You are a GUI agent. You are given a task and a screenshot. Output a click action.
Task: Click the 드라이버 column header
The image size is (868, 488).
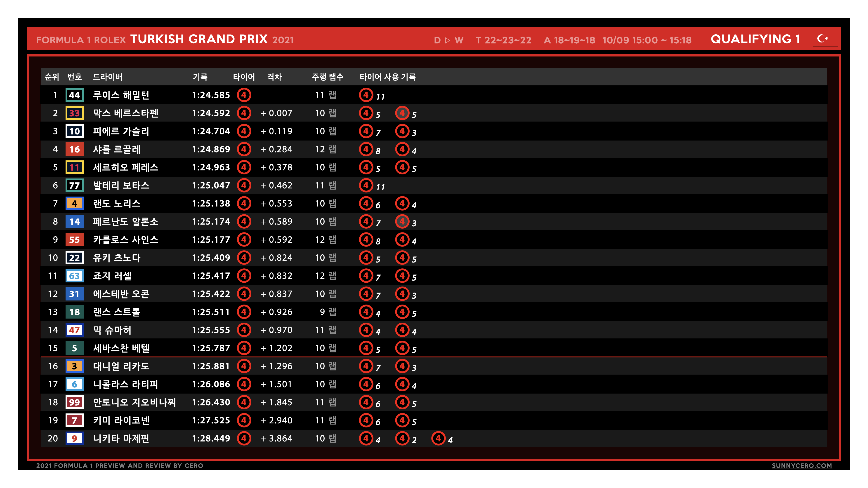(x=108, y=77)
